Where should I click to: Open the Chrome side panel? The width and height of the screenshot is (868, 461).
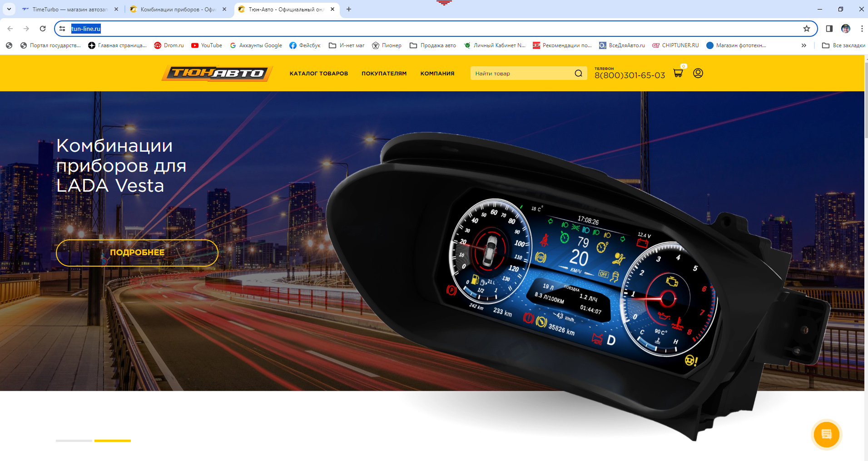829,29
